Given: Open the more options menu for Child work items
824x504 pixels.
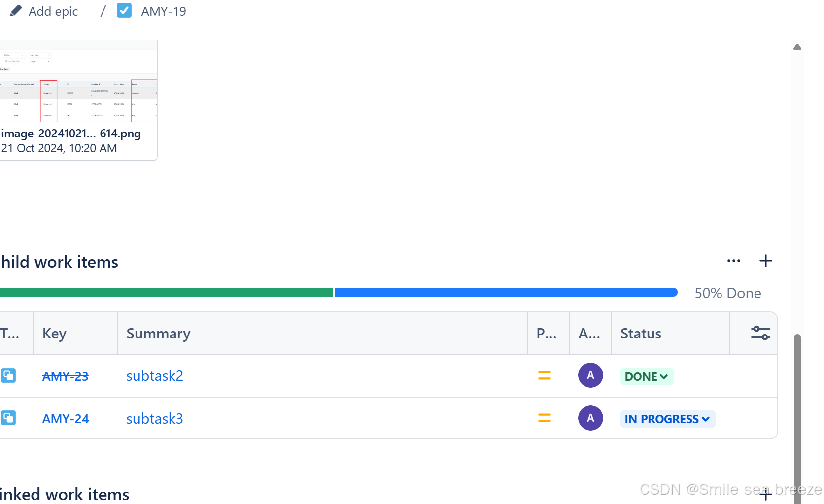Looking at the screenshot, I should pos(734,261).
